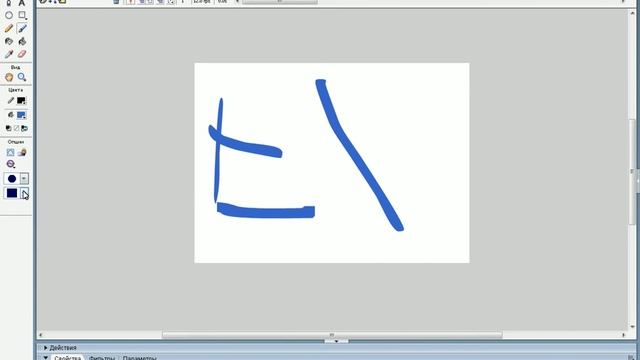Screen dimensions: 640x360
Task: Click the panel collapse handle below stage
Action: click(336, 341)
